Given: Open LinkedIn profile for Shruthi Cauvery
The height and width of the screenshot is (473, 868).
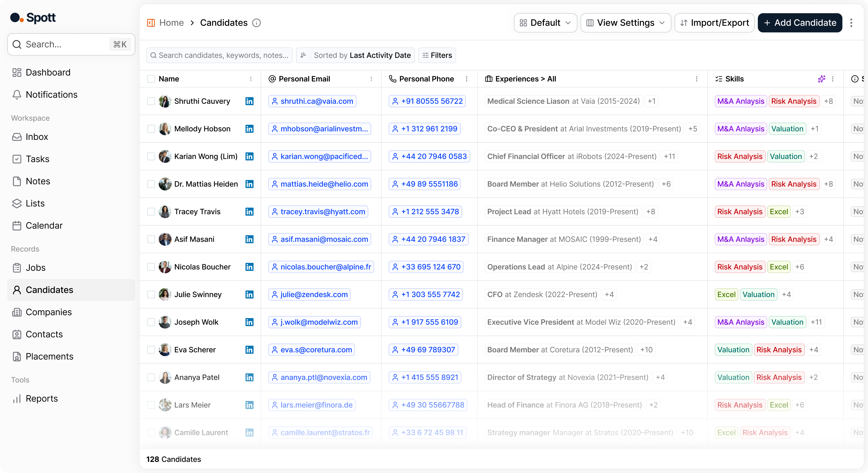Looking at the screenshot, I should [x=250, y=101].
